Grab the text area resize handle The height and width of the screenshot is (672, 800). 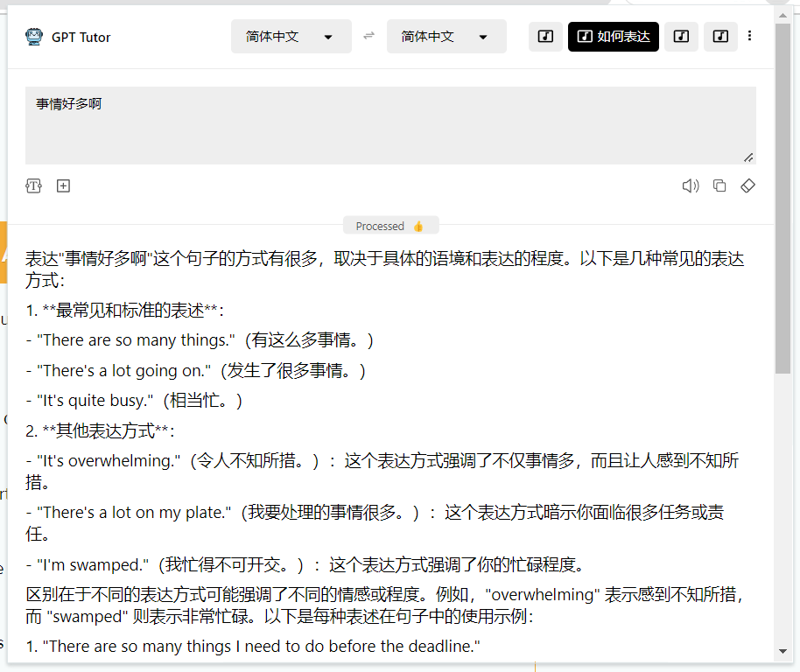(x=748, y=157)
